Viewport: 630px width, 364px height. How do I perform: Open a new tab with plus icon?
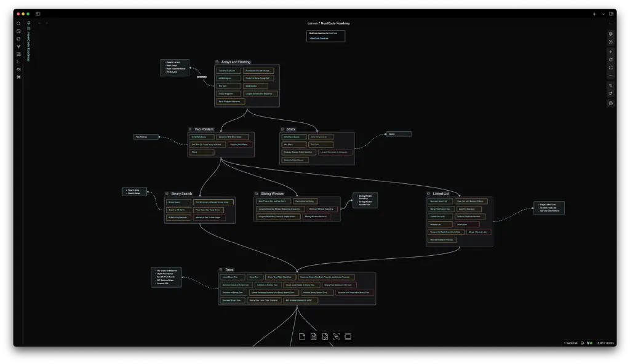[x=595, y=14]
